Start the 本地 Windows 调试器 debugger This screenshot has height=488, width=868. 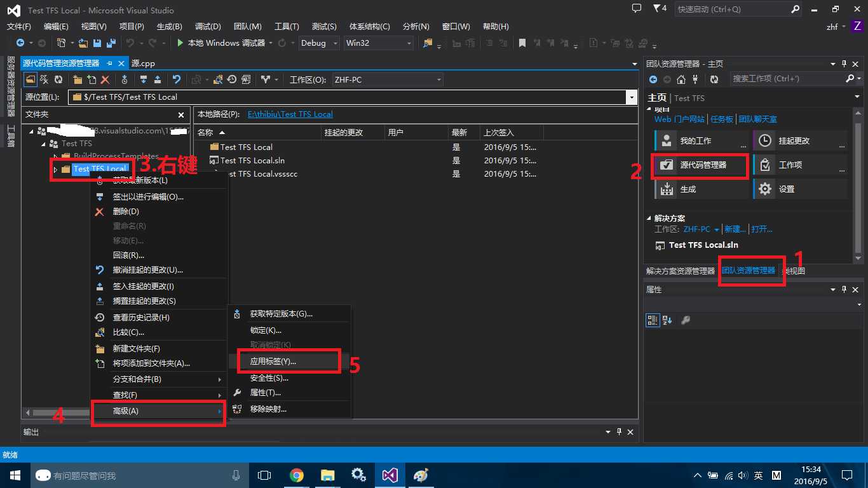pyautogui.click(x=220, y=43)
